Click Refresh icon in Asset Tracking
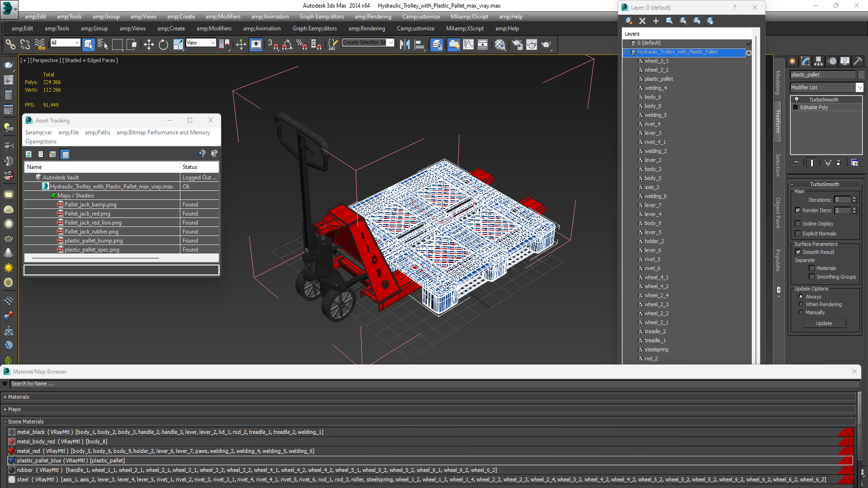Screen dimensions: 868x488 (28, 154)
